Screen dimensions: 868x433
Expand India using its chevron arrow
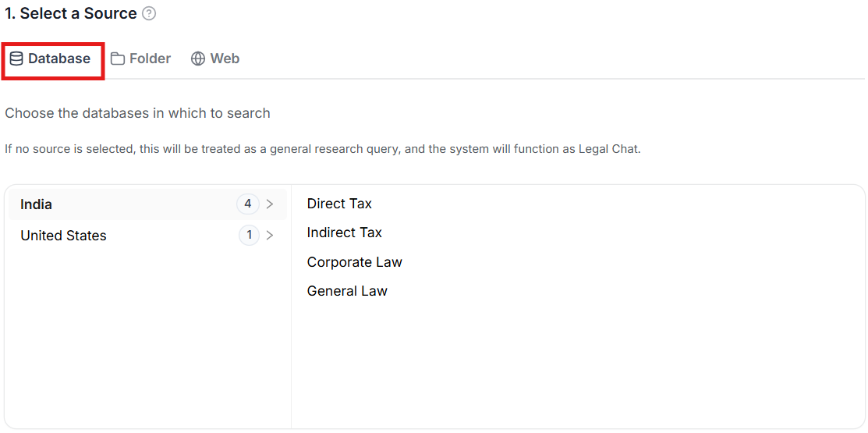(x=270, y=204)
